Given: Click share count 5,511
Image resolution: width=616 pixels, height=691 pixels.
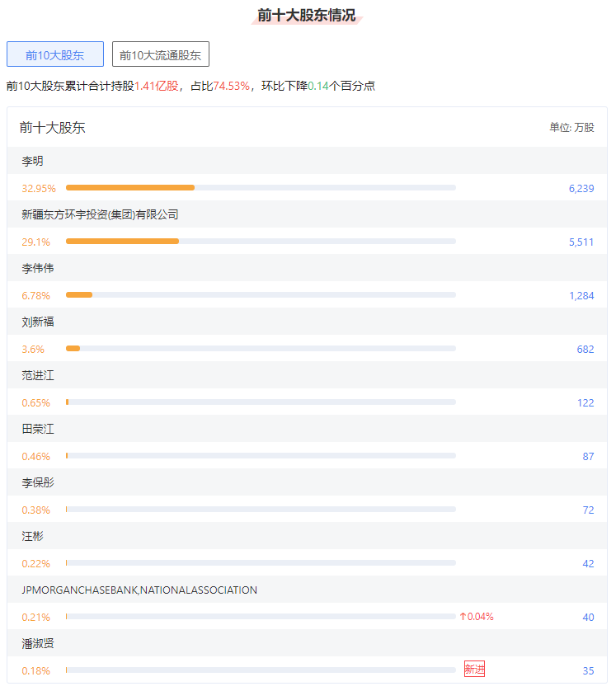Looking at the screenshot, I should click(581, 242).
